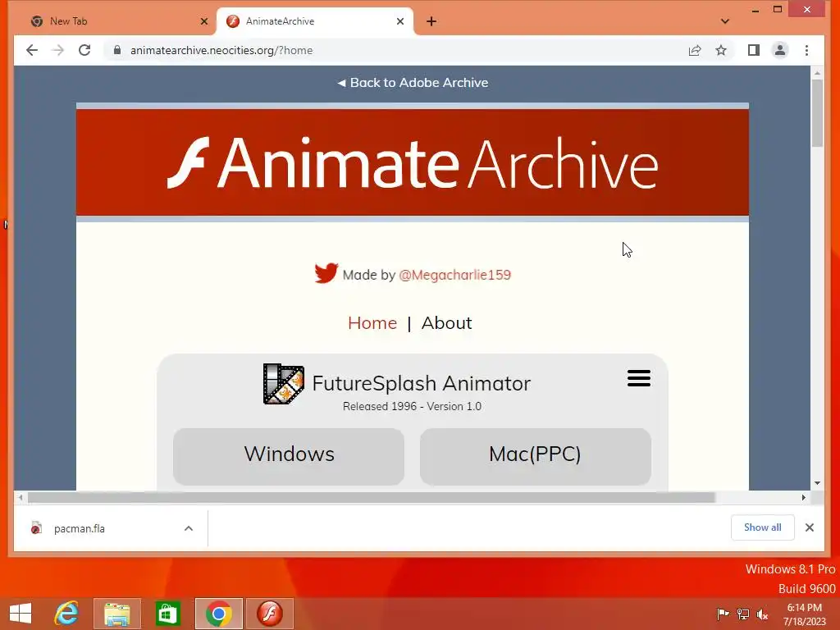Share this page via the share icon
The height and width of the screenshot is (630, 840).
click(695, 50)
